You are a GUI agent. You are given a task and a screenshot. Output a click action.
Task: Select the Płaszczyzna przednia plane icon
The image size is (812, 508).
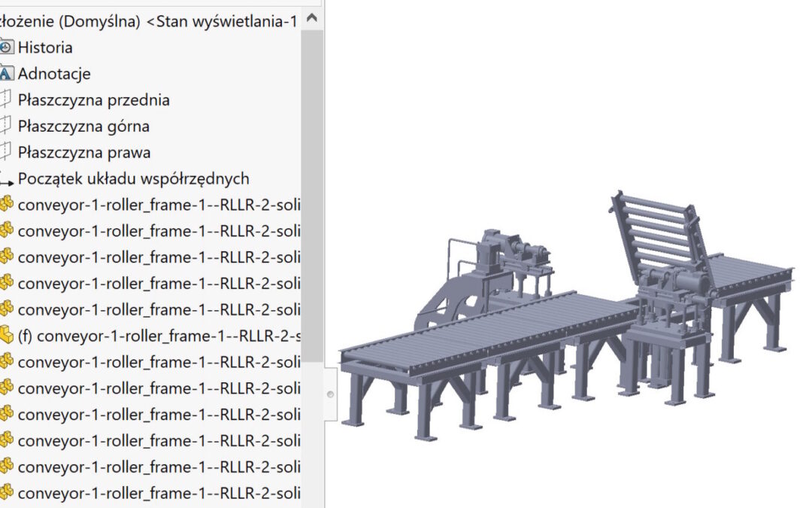point(7,100)
